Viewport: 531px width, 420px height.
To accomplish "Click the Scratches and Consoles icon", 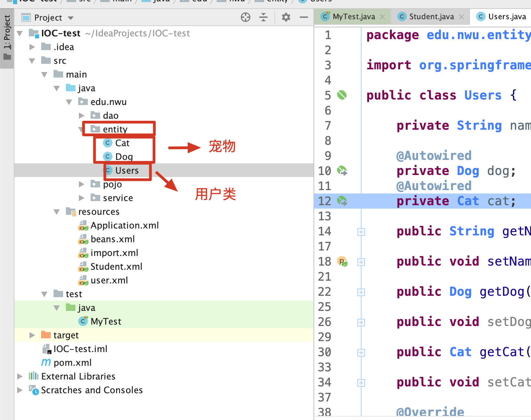I will (34, 390).
